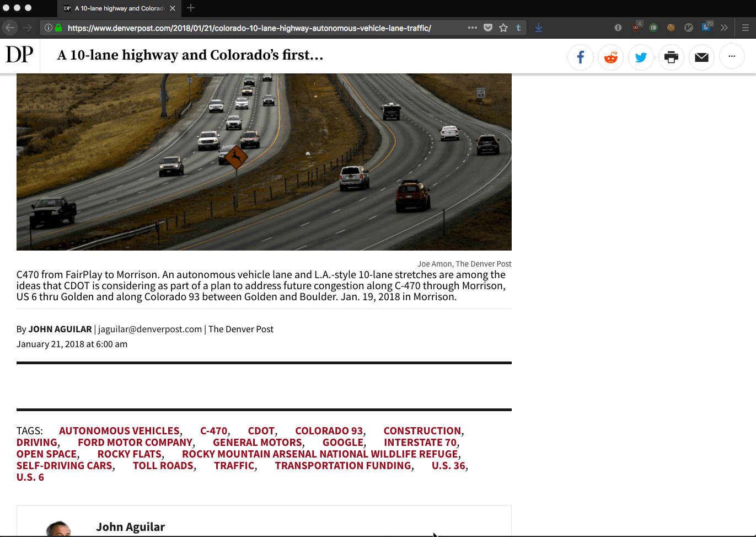
Task: Click the Denver Post DP logo
Action: coord(19,55)
